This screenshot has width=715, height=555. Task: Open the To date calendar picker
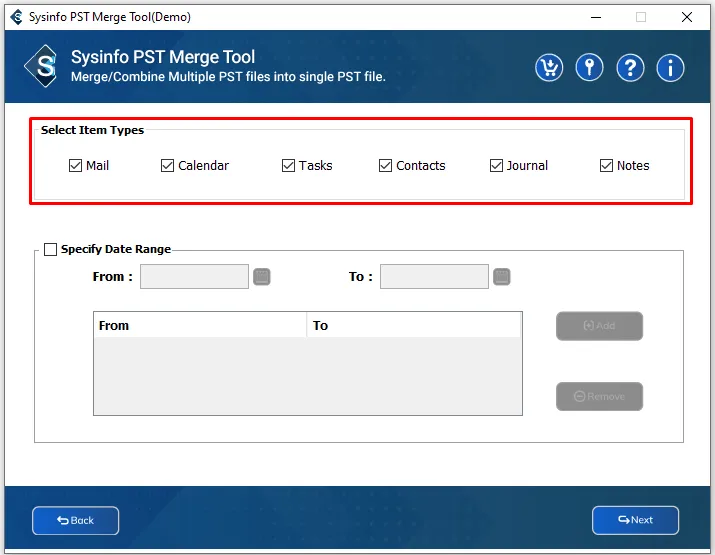pyautogui.click(x=502, y=277)
